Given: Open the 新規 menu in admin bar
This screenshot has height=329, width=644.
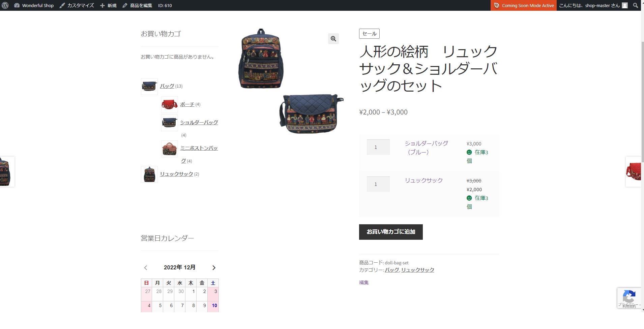Looking at the screenshot, I should tap(108, 5).
